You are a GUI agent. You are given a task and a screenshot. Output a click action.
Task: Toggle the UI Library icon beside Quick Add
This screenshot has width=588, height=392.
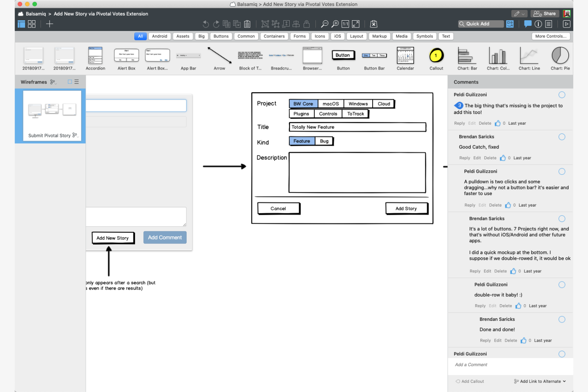pyautogui.click(x=510, y=24)
